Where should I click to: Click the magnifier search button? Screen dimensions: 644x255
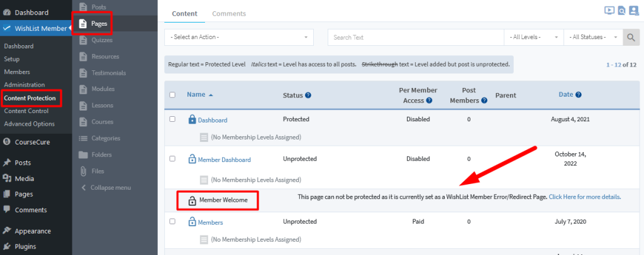[631, 37]
